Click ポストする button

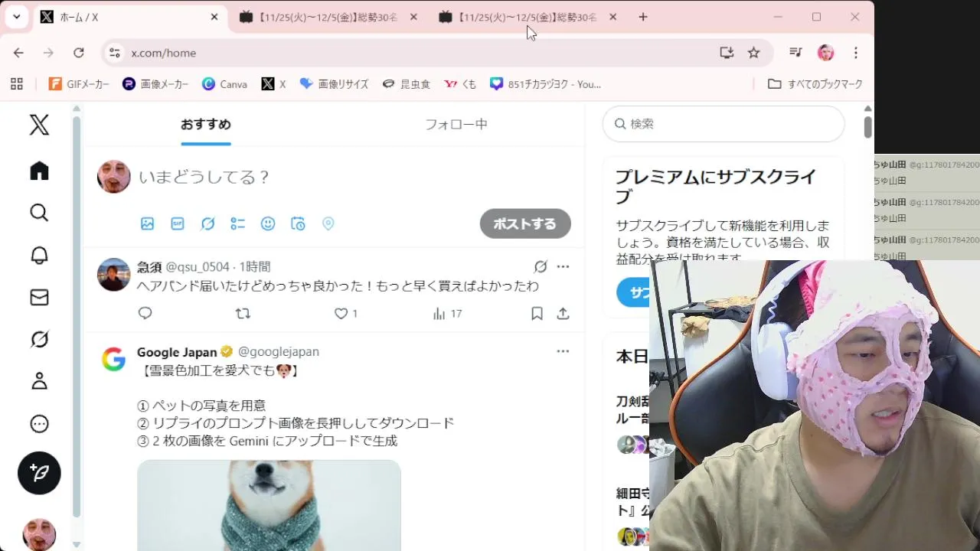[525, 223]
